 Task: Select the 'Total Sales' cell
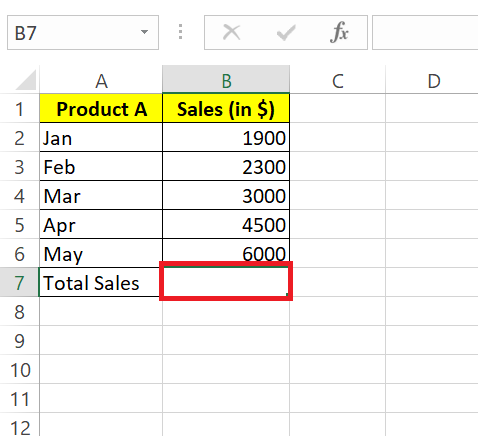[x=101, y=282]
